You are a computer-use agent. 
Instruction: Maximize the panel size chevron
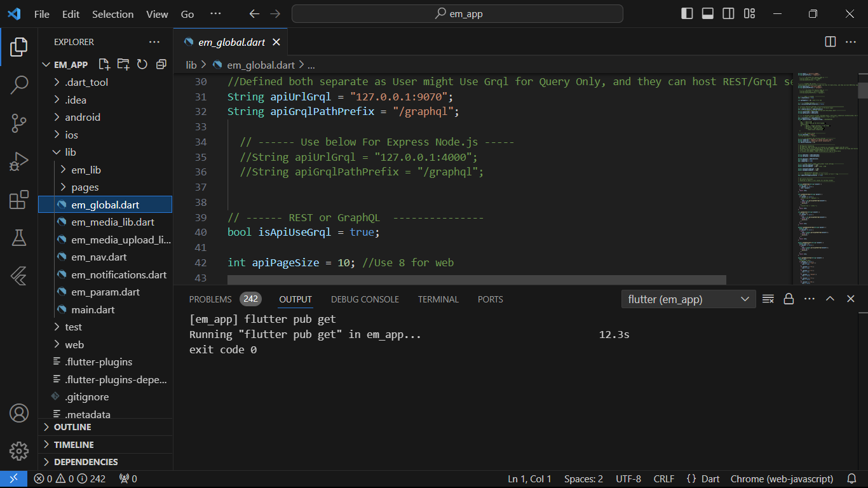[830, 299]
